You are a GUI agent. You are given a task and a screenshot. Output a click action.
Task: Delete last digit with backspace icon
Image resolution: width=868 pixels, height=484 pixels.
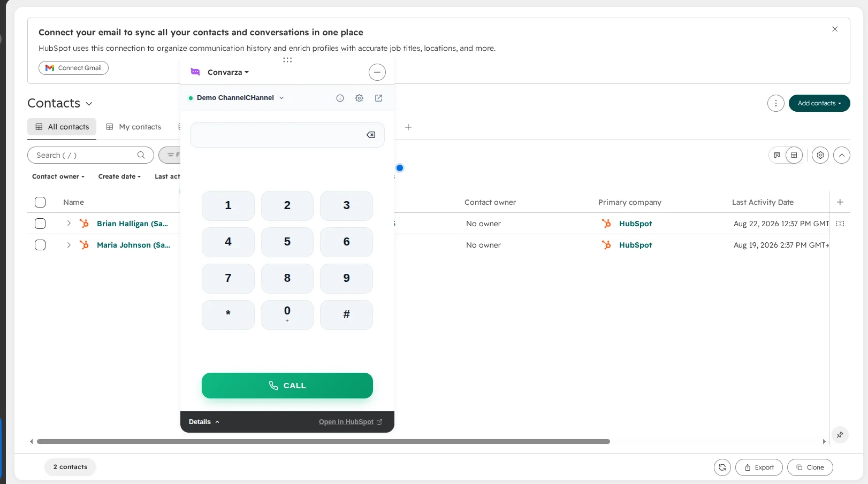(371, 135)
